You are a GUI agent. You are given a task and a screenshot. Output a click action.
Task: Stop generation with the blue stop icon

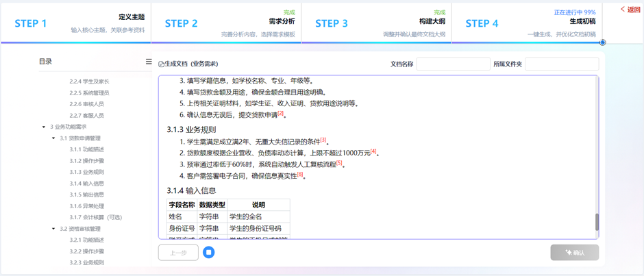point(209,252)
